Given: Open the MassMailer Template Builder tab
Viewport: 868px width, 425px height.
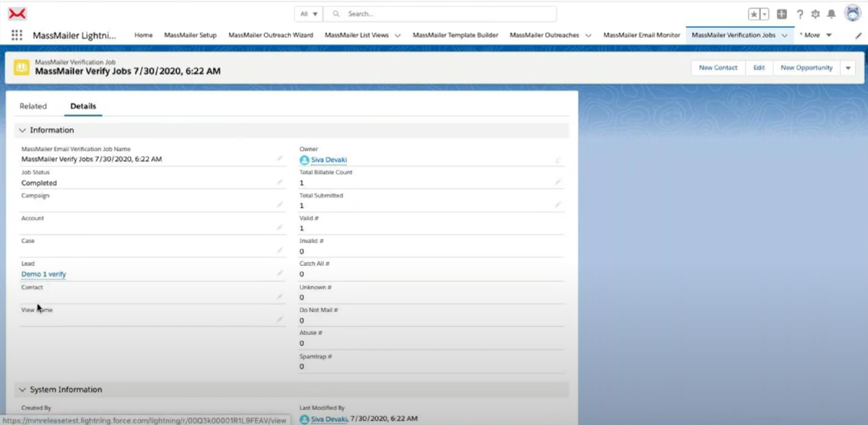Looking at the screenshot, I should 455,35.
